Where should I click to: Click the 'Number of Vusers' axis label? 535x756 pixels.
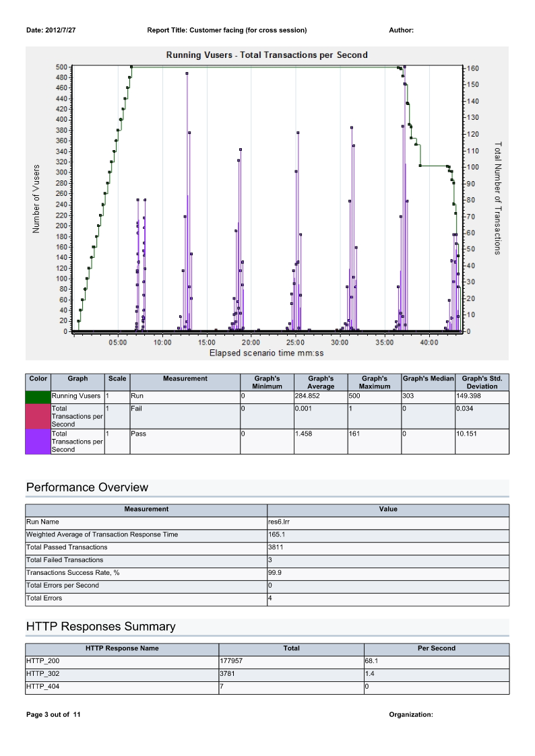pyautogui.click(x=36, y=199)
